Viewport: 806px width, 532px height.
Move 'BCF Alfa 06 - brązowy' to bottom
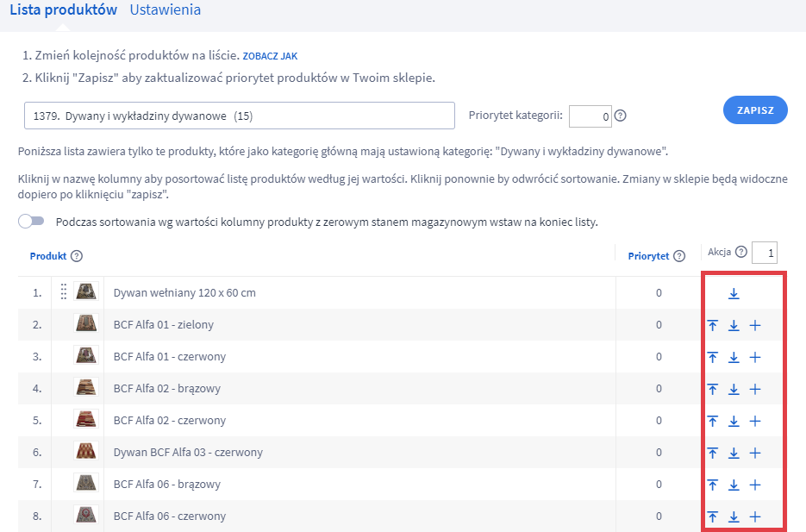734,485
